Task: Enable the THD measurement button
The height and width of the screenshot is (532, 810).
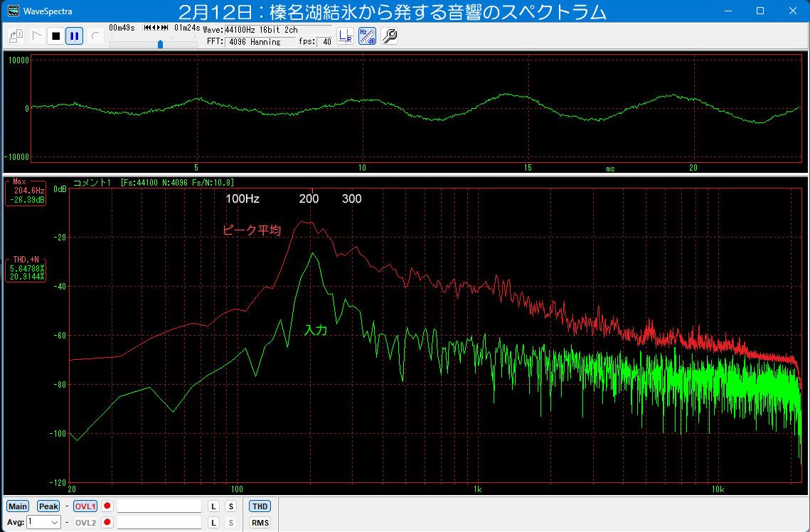Action: point(260,506)
